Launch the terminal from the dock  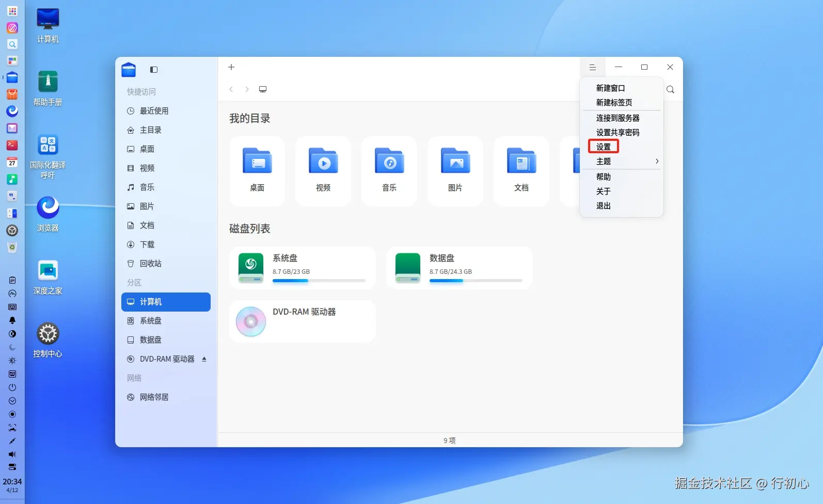click(x=12, y=145)
